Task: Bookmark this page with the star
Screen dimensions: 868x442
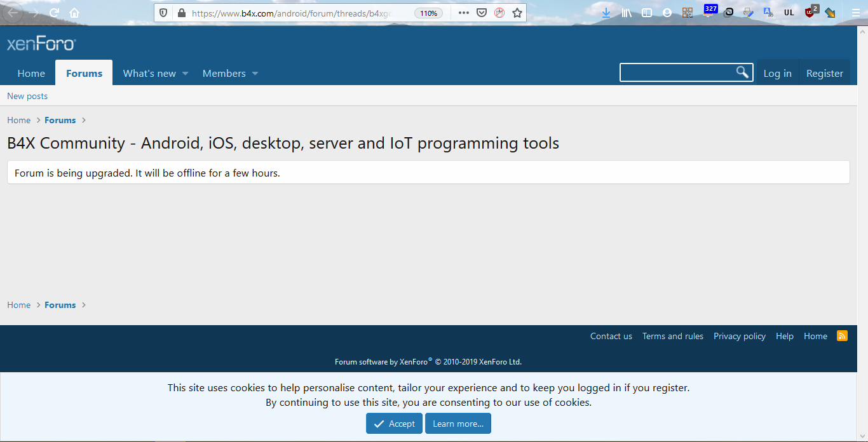Action: click(x=517, y=13)
